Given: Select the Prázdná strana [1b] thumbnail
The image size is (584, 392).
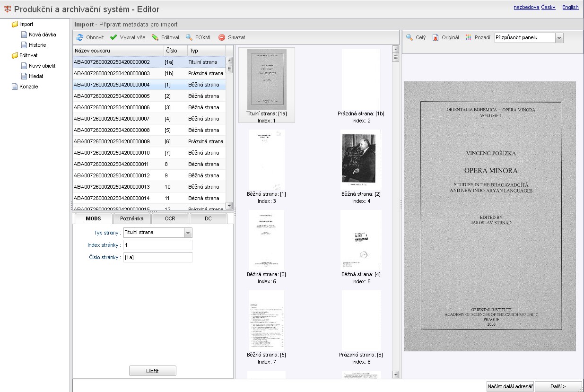Looking at the screenshot, I should click(x=361, y=85).
